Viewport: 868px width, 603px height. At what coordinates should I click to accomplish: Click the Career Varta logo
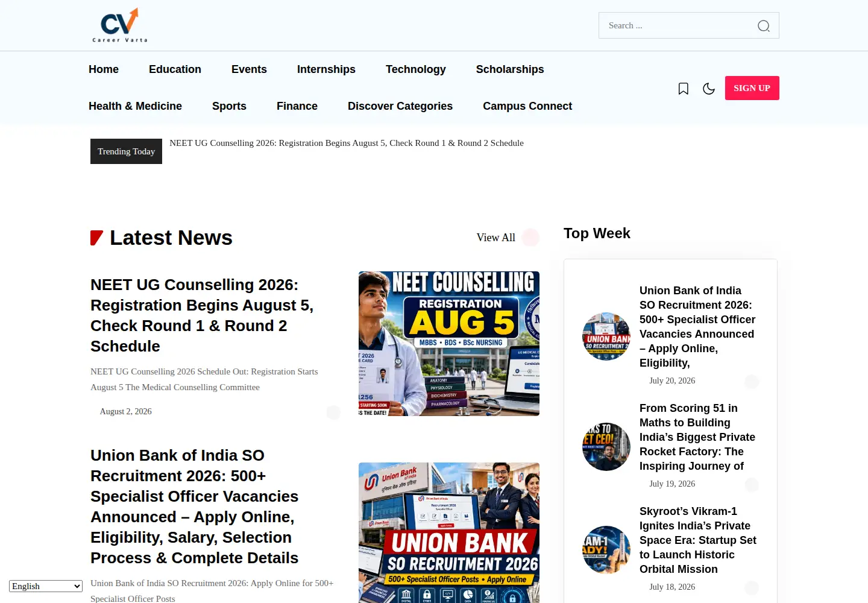(x=119, y=25)
